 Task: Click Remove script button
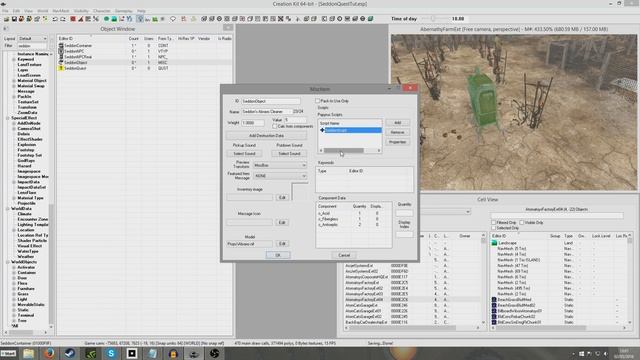[398, 133]
